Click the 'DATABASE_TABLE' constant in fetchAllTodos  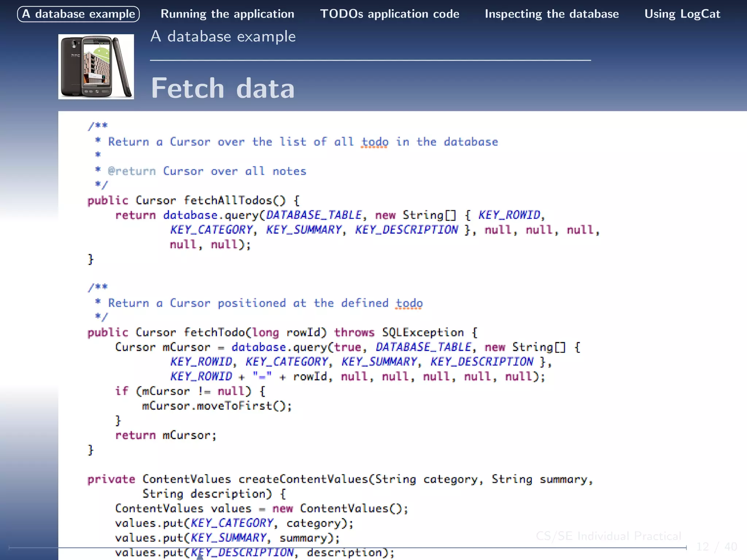314,215
